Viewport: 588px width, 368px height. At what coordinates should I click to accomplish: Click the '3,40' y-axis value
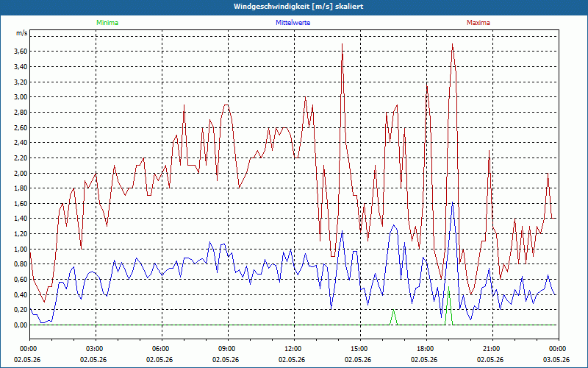pyautogui.click(x=21, y=67)
